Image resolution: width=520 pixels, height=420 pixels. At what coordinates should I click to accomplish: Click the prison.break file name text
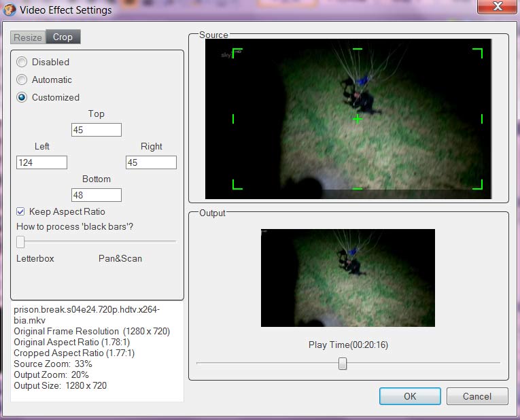[x=87, y=315]
